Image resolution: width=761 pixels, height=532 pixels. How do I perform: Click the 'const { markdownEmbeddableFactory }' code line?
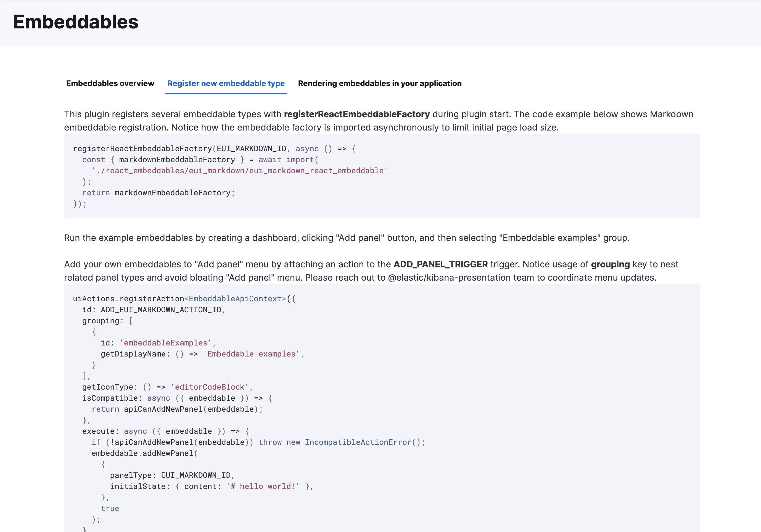click(x=200, y=160)
